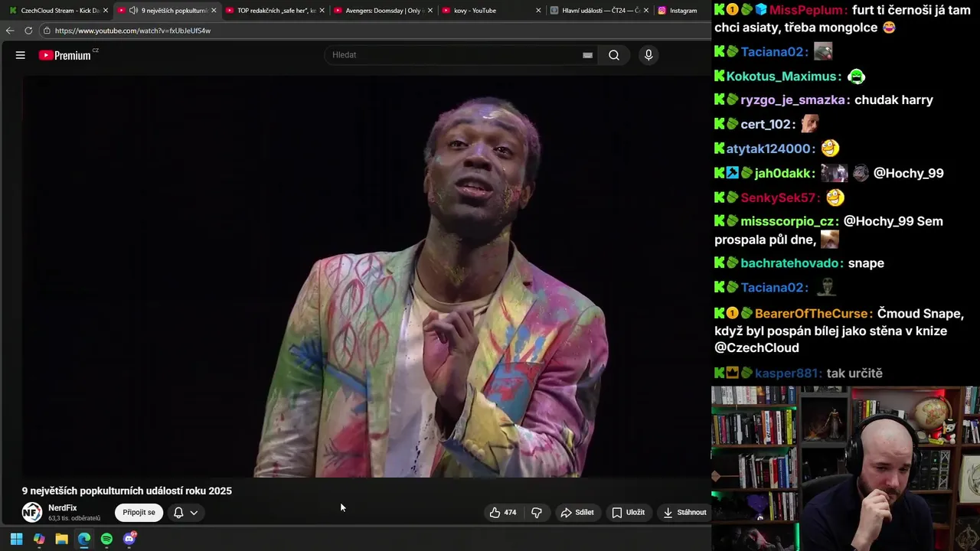Save video with Uložit button

[629, 512]
